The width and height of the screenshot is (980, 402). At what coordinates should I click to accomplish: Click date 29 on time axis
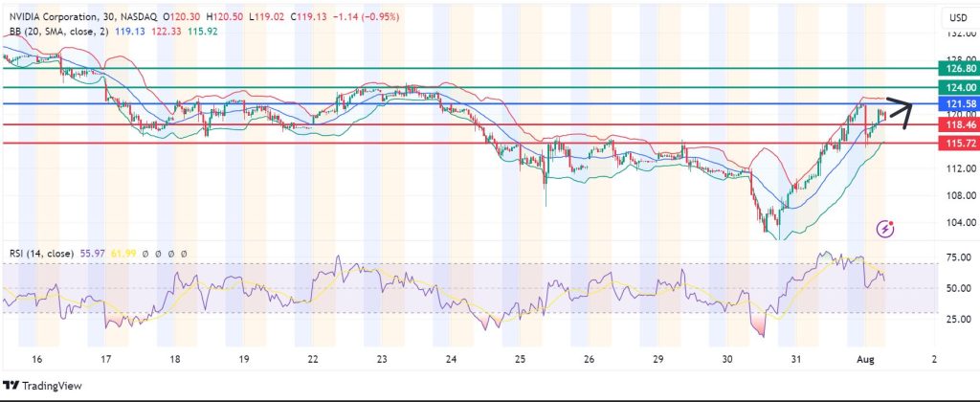[x=657, y=360]
